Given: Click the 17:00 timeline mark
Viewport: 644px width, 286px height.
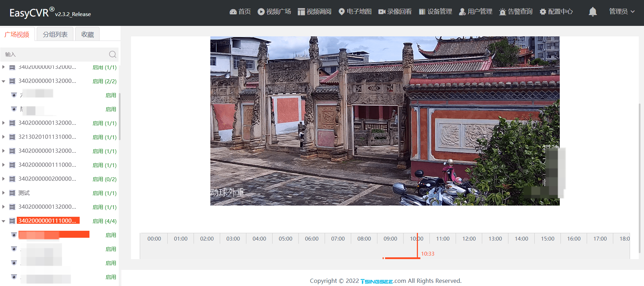Looking at the screenshot, I should click(600, 239).
